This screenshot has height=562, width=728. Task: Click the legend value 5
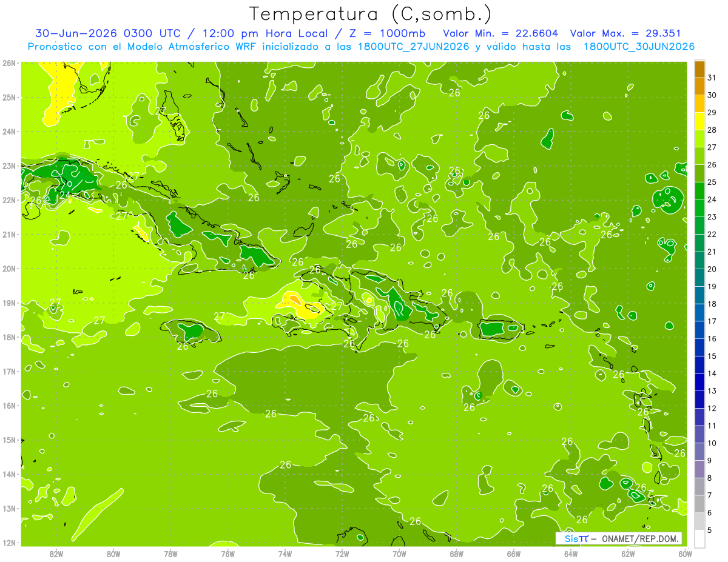710,530
